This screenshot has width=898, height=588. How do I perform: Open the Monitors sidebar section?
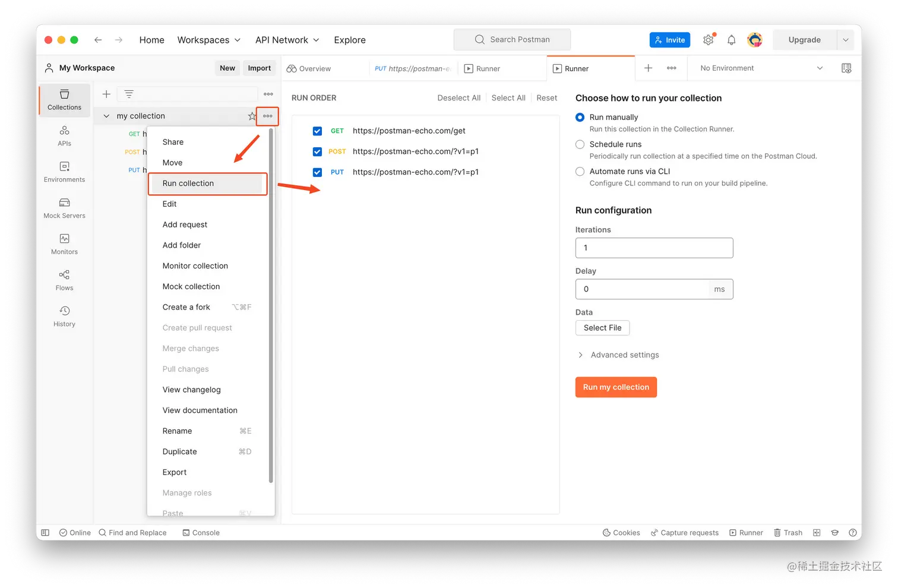[x=64, y=245]
